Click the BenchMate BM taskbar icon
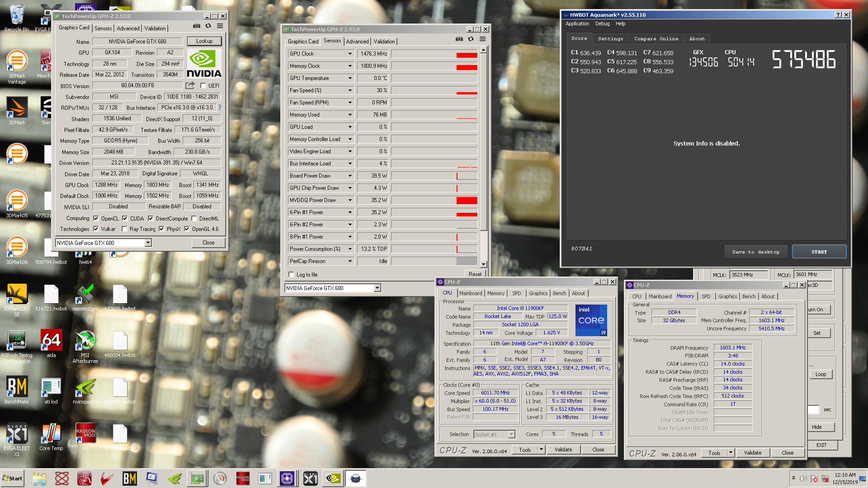The width and height of the screenshot is (868, 488). tap(129, 479)
